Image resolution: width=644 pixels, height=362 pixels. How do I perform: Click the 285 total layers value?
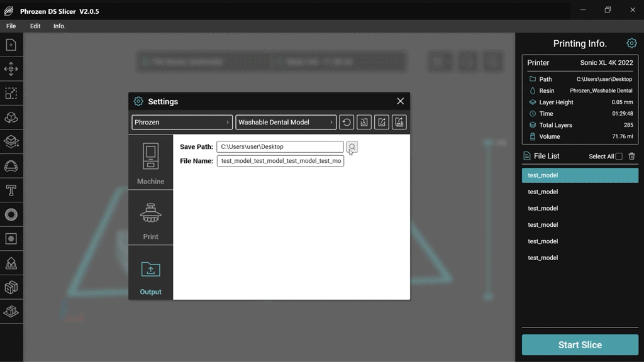pos(628,125)
